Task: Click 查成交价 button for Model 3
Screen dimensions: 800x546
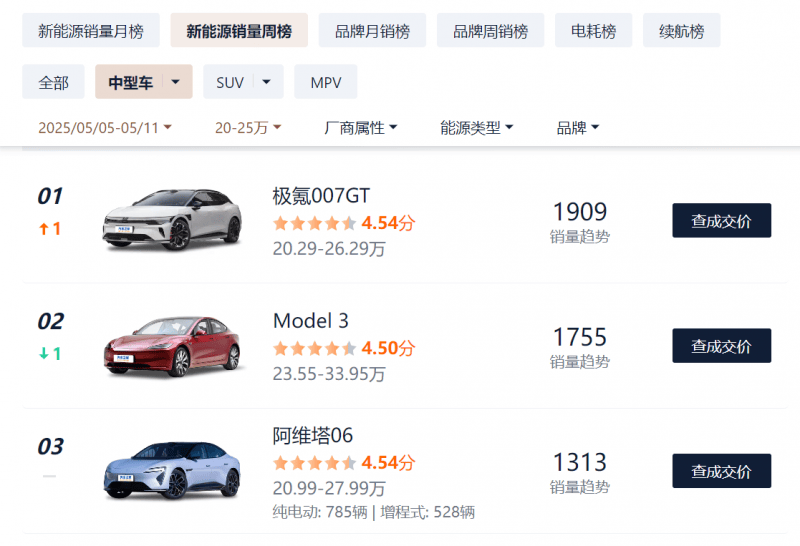Action: click(x=721, y=345)
